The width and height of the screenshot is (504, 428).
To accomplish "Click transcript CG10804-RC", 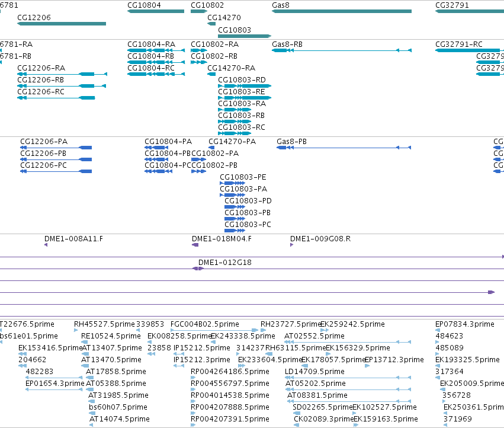I will [156, 74].
